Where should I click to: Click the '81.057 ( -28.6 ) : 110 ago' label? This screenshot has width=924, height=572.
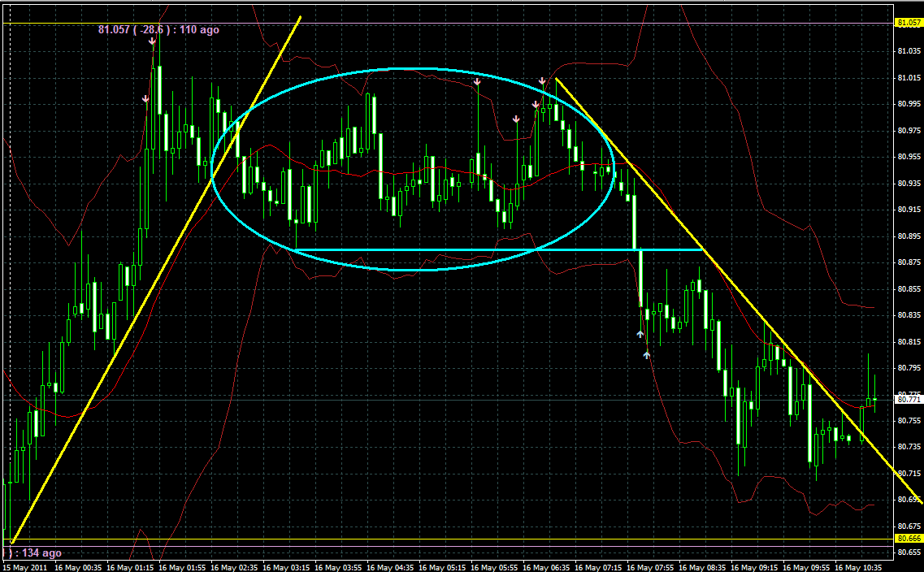coord(158,29)
